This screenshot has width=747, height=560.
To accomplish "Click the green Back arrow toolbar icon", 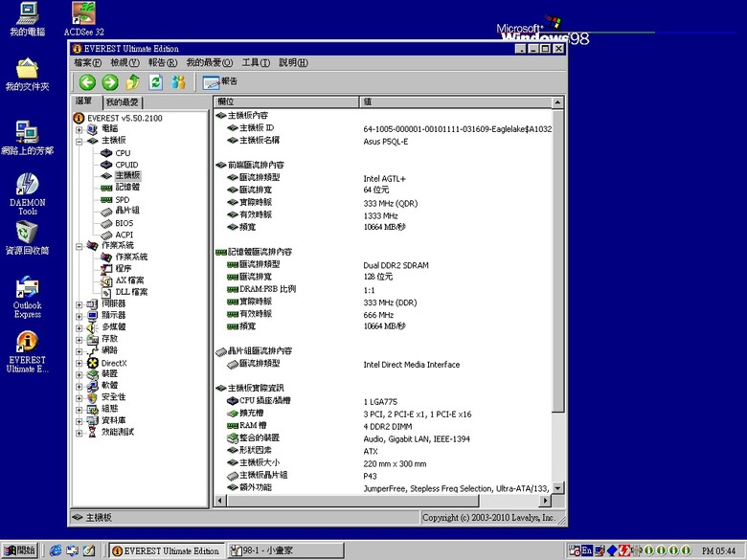I will point(87,82).
